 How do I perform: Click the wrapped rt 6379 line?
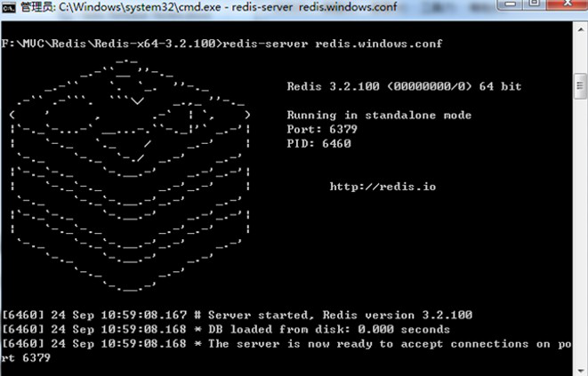click(26, 358)
